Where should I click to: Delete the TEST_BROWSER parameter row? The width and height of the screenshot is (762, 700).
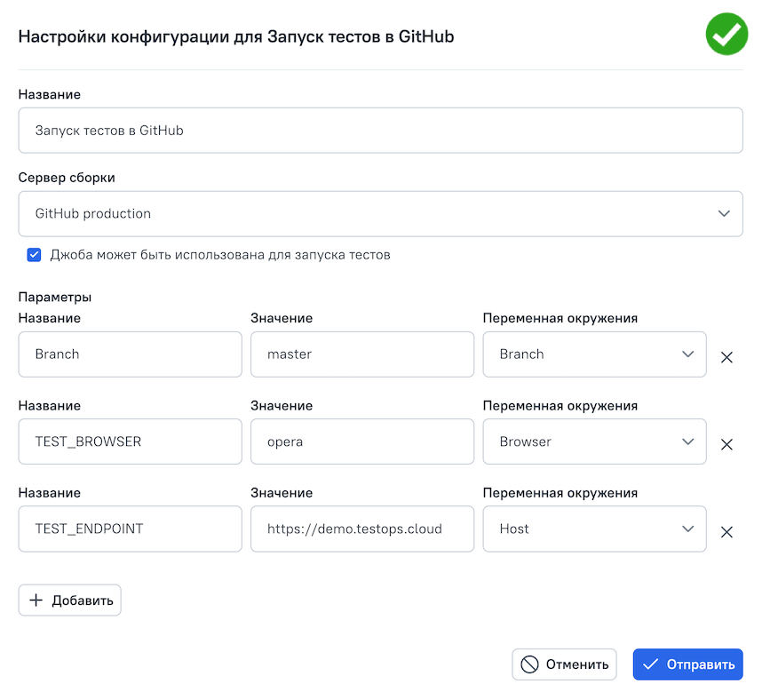pyautogui.click(x=726, y=444)
